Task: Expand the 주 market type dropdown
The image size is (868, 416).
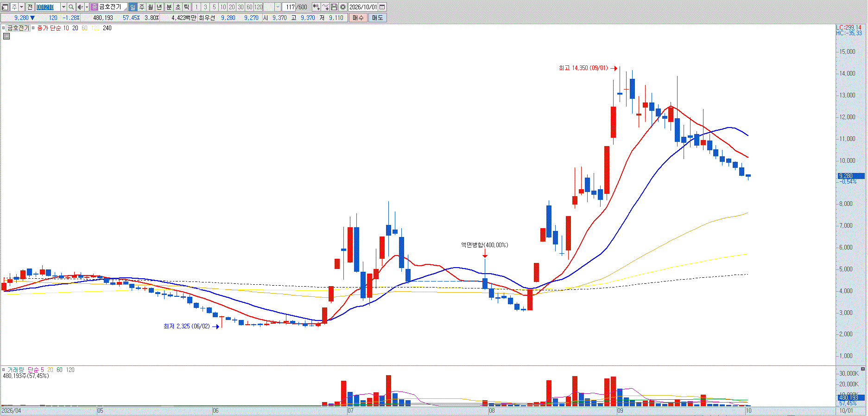Action: 21,7
